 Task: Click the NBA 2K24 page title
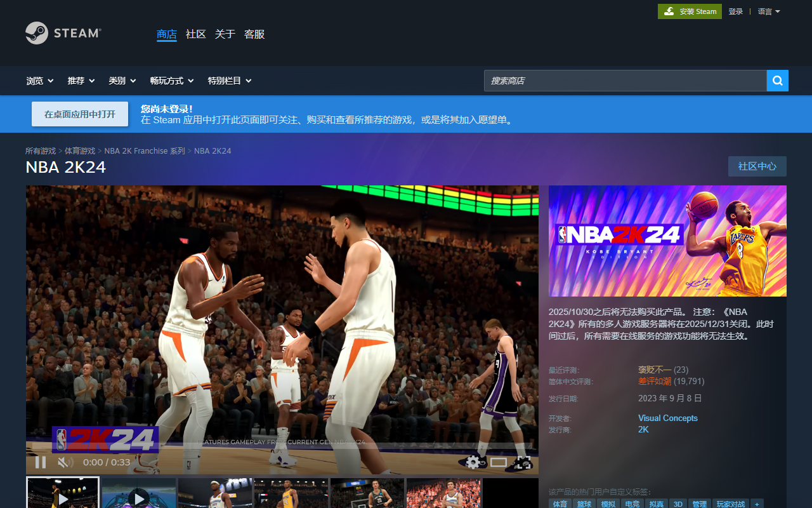[x=65, y=167]
